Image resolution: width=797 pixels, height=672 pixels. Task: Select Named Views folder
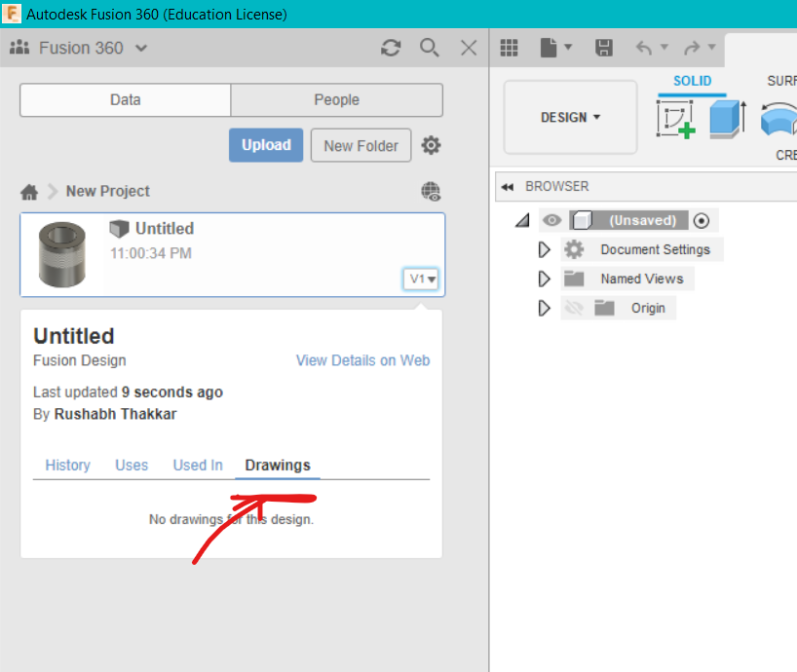click(642, 279)
